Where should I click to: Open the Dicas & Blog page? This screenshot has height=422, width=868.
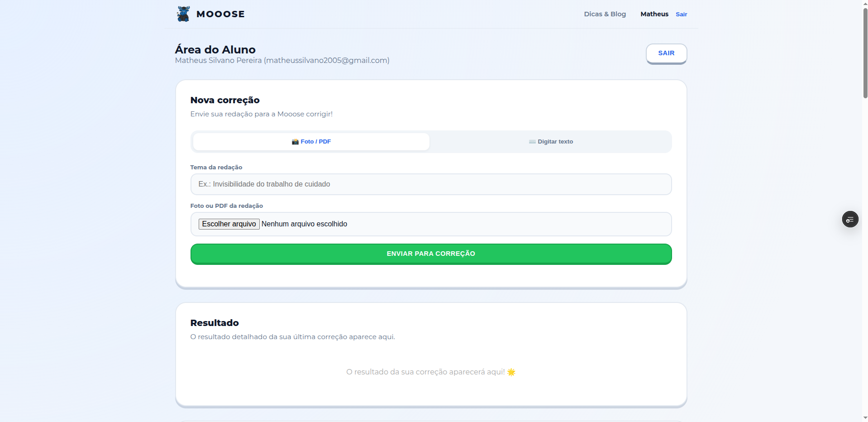(x=605, y=14)
